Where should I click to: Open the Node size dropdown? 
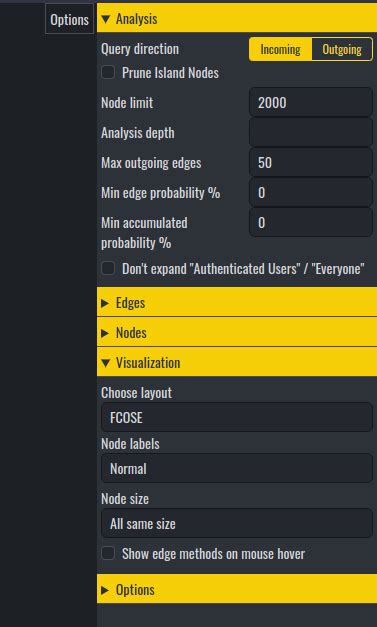tap(237, 523)
